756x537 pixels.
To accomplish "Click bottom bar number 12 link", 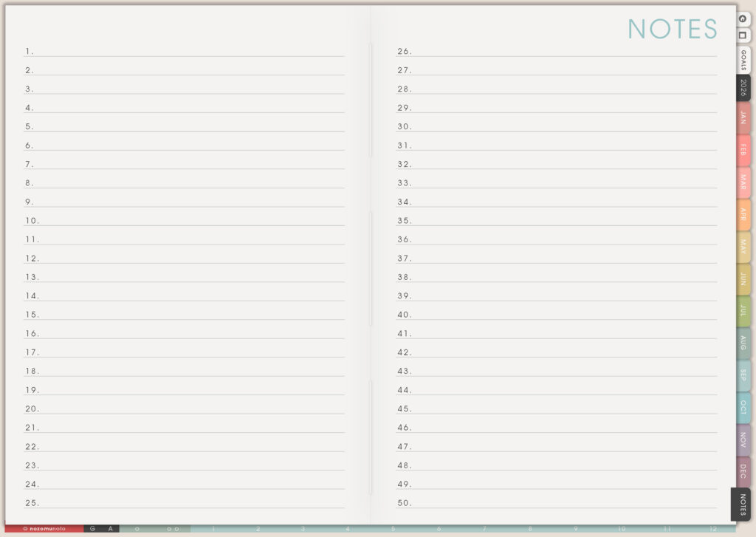I will (712, 529).
